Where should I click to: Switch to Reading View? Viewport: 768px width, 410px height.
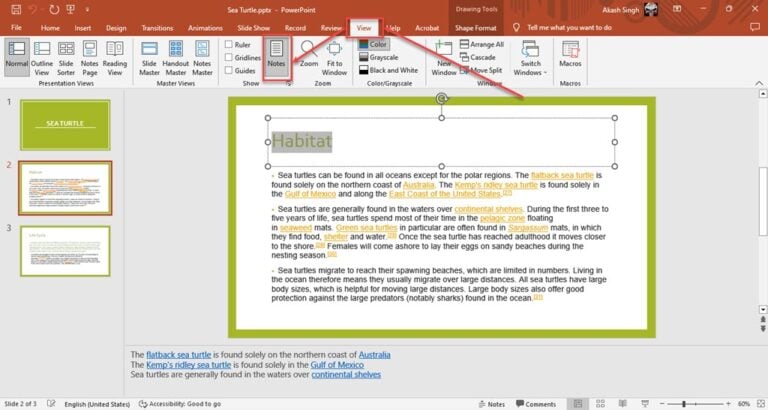(x=115, y=57)
